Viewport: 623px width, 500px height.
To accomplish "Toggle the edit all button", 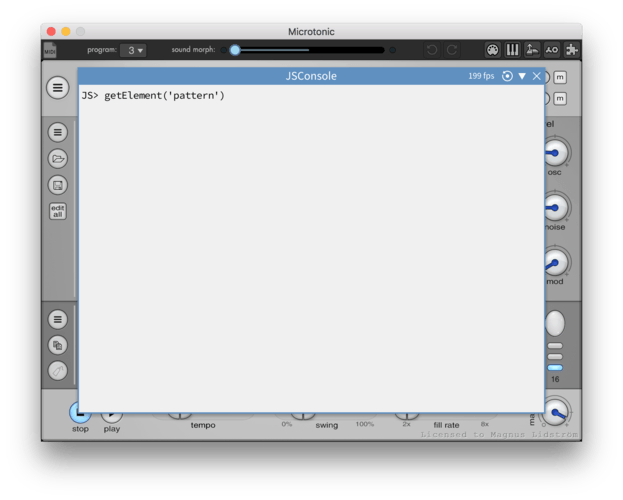I will [x=58, y=211].
